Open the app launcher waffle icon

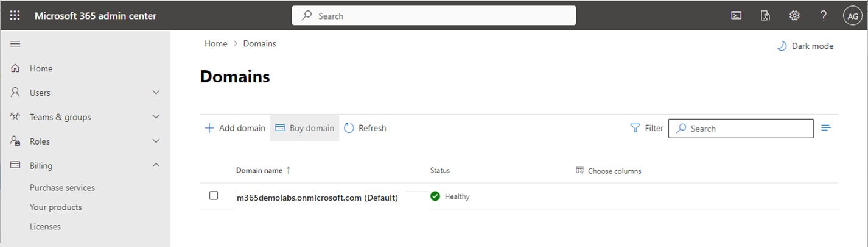pos(15,16)
